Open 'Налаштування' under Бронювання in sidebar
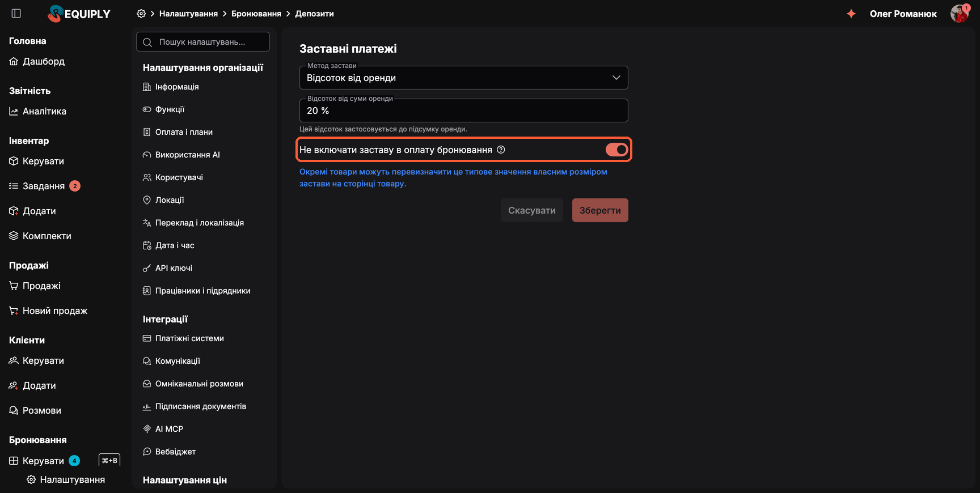The image size is (980, 493). (x=66, y=479)
